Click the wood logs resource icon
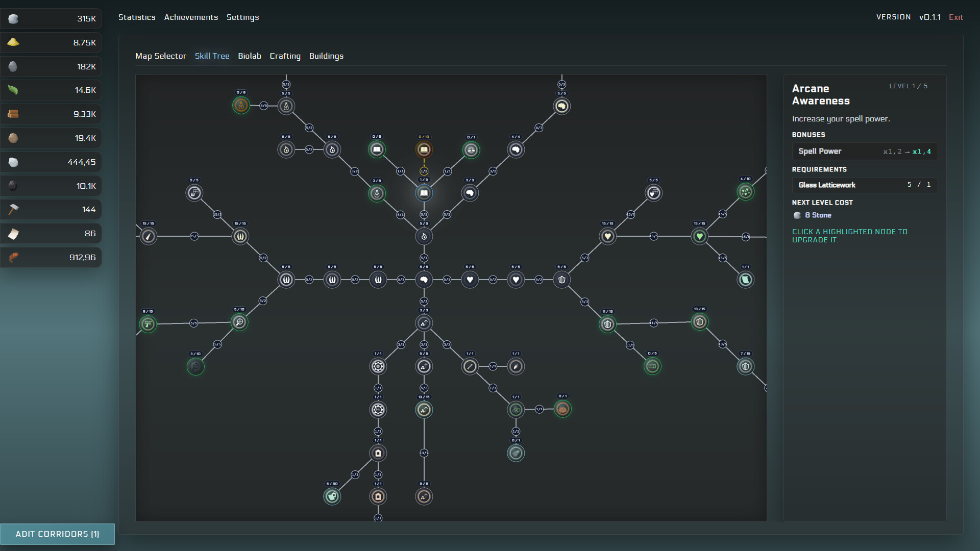Image resolution: width=980 pixels, height=551 pixels. pyautogui.click(x=14, y=114)
